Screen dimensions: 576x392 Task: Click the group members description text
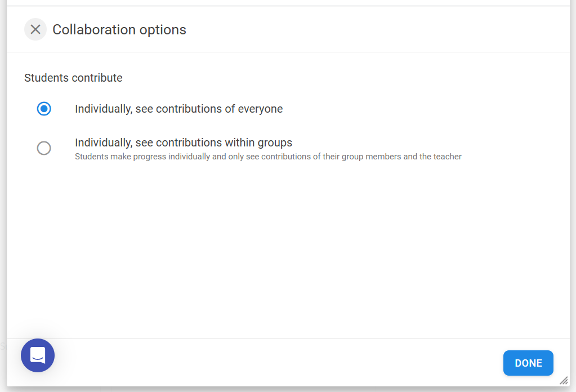(268, 157)
